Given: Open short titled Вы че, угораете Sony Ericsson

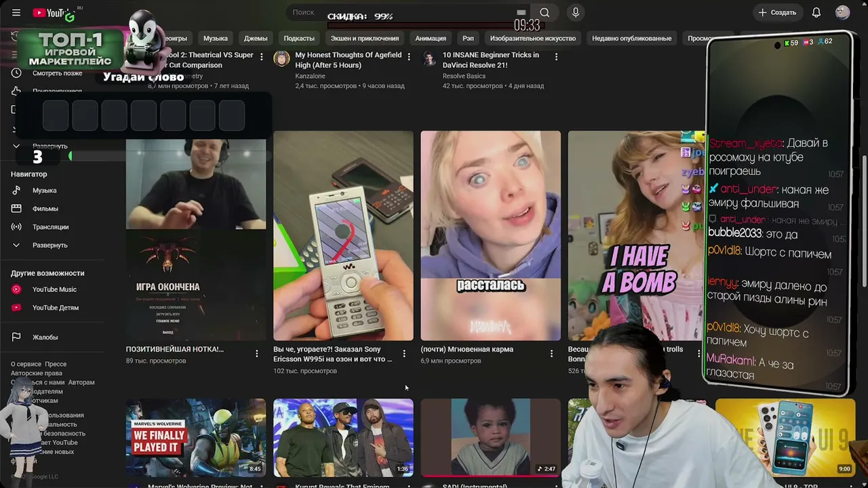Looking at the screenshot, I should 334,354.
